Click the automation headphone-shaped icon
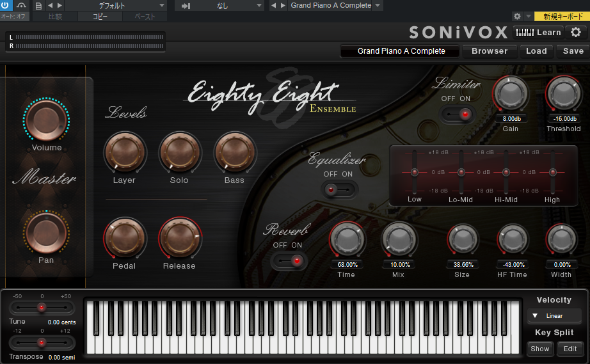Screen dimensions: 590x364 [x=22, y=5]
